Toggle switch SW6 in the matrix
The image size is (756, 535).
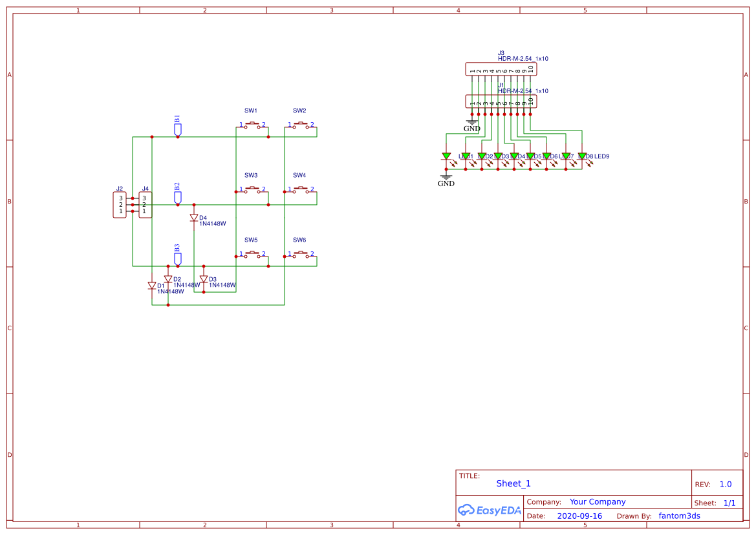pyautogui.click(x=299, y=255)
